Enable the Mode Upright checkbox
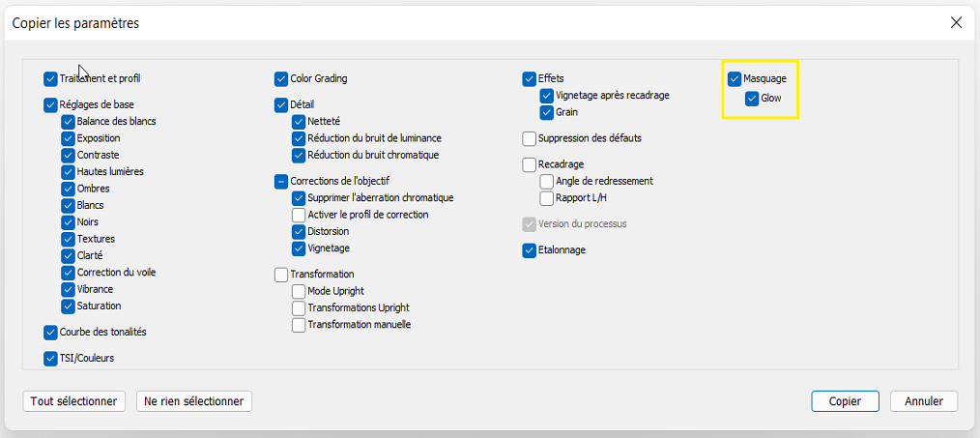The height and width of the screenshot is (438, 980). click(299, 291)
